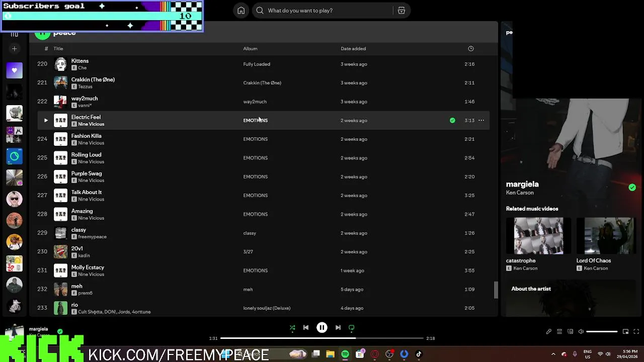Switch the ENG US input language

pyautogui.click(x=587, y=354)
